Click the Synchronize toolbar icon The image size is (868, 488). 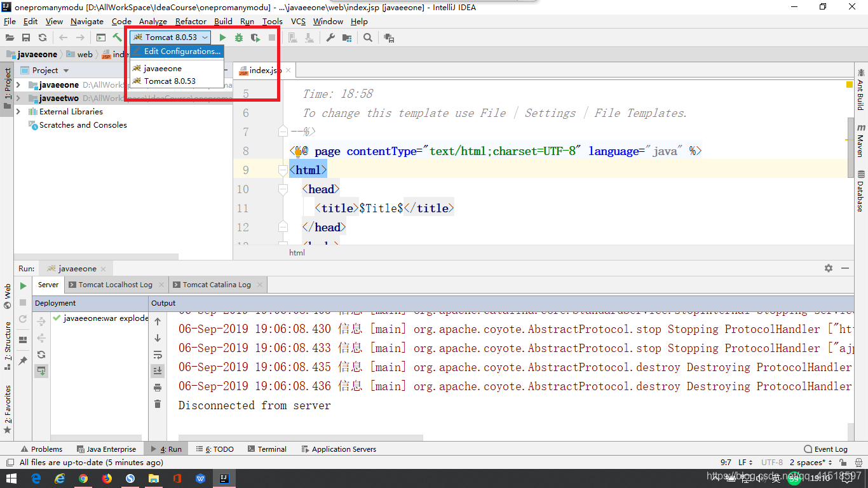43,38
